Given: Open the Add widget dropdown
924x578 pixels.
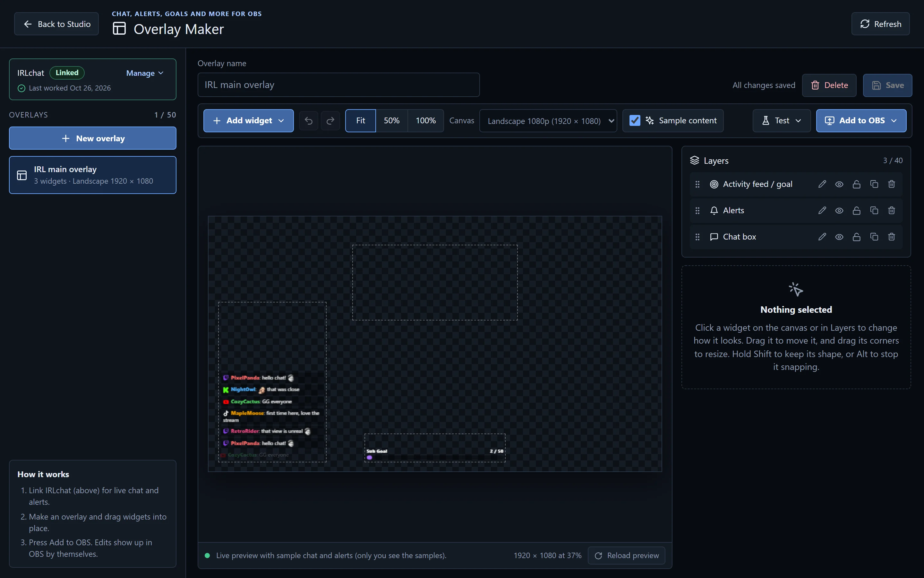Looking at the screenshot, I should [x=249, y=121].
